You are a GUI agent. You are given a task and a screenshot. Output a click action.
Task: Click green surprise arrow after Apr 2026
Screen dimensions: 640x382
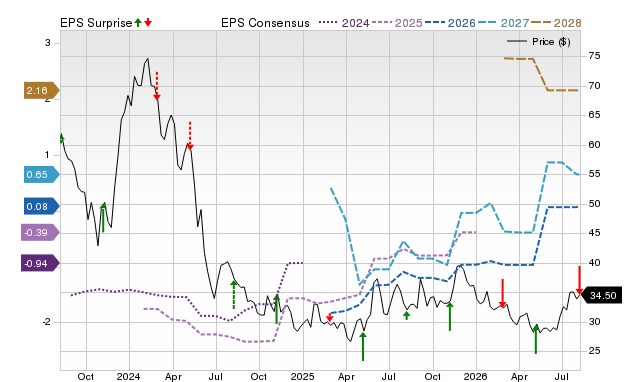pyautogui.click(x=536, y=339)
